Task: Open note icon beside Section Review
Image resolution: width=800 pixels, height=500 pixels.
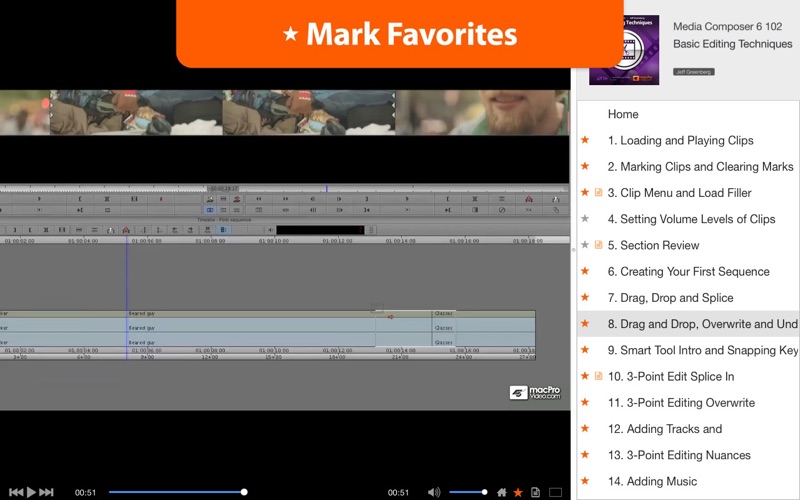Action: [599, 245]
